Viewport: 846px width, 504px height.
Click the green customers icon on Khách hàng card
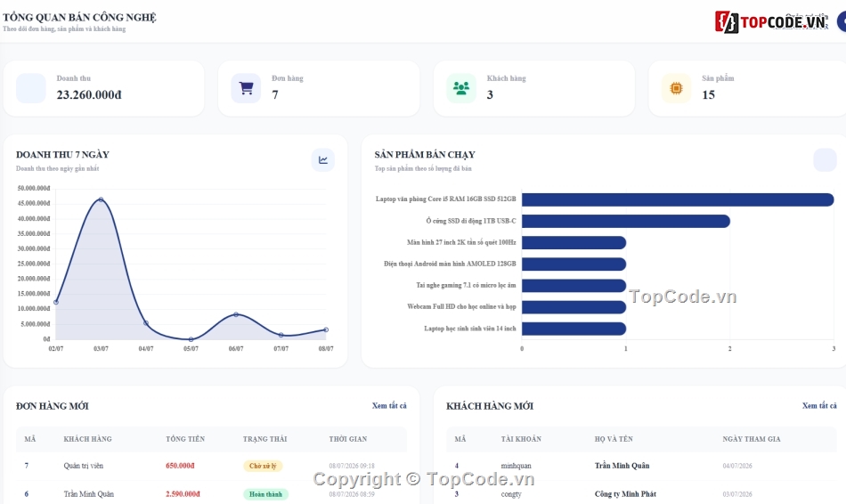[461, 88]
